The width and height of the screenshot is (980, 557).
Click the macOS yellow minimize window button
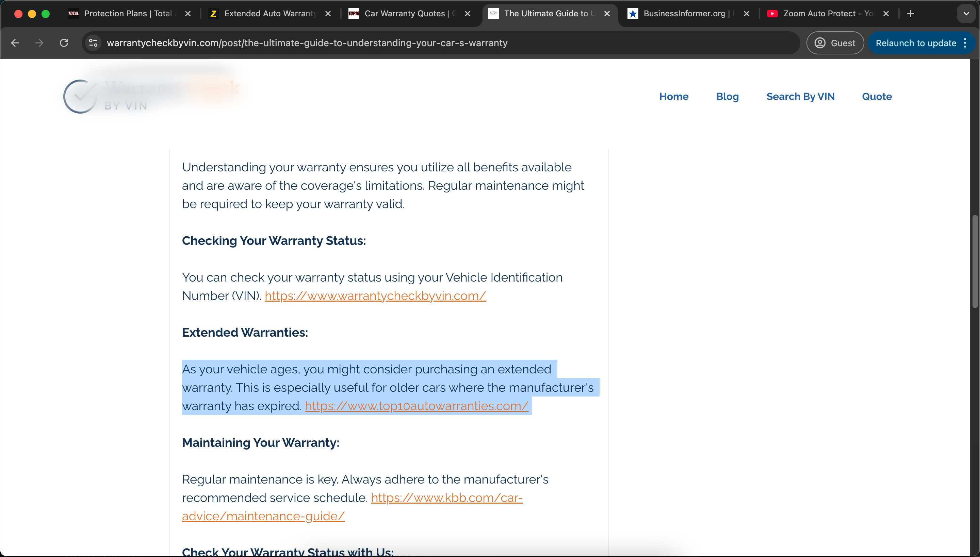[32, 14]
